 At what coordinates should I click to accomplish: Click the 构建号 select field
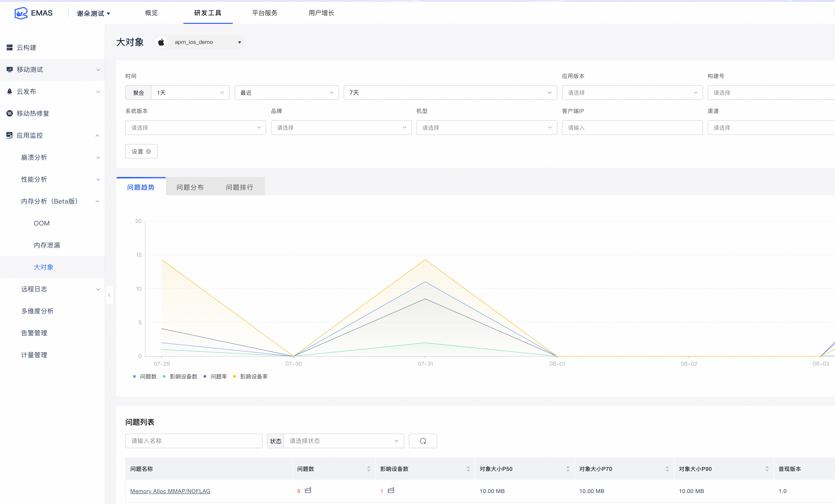pyautogui.click(x=771, y=93)
